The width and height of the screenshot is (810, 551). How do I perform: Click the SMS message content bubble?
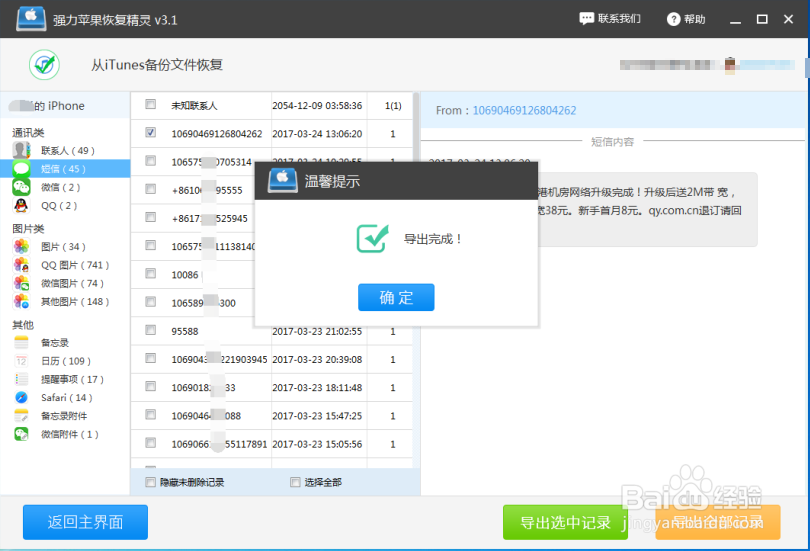648,210
